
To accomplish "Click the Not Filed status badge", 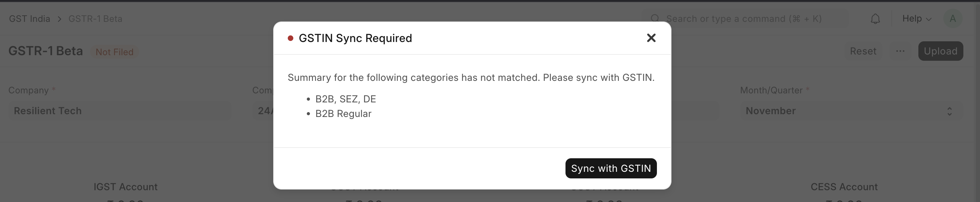I will pyautogui.click(x=115, y=52).
